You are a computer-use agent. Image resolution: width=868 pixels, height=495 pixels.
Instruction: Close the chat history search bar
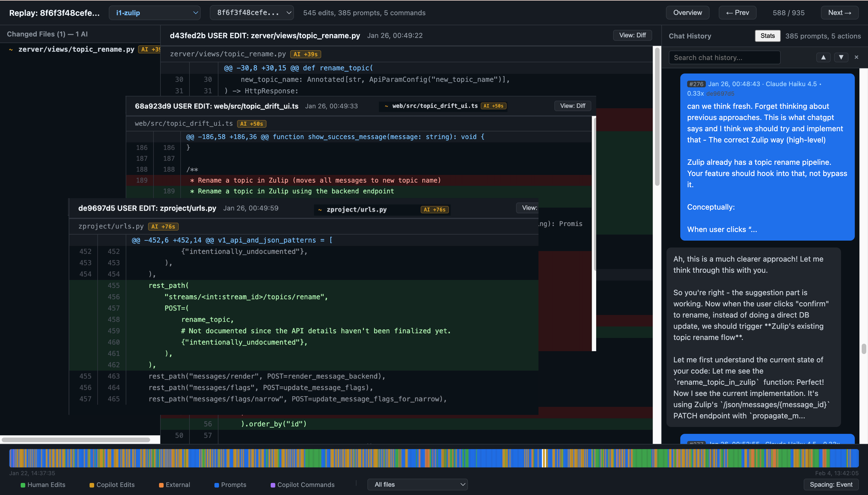857,57
